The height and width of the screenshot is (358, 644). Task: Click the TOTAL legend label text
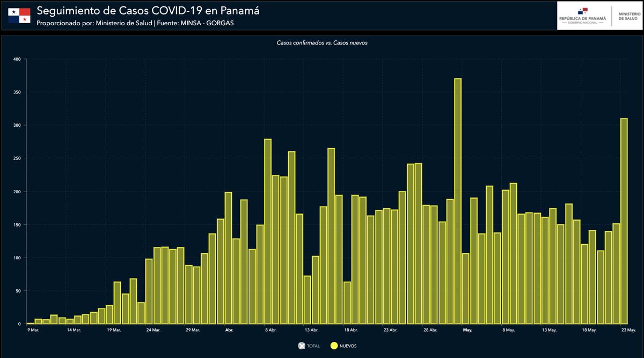point(313,346)
